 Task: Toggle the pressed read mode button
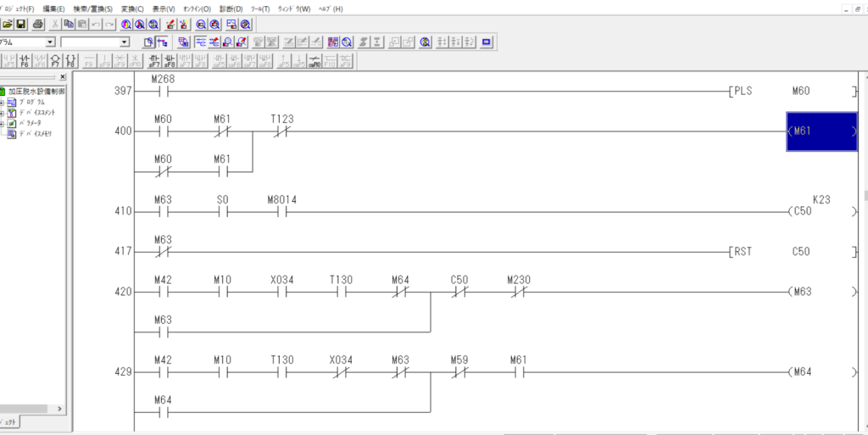[x=200, y=42]
